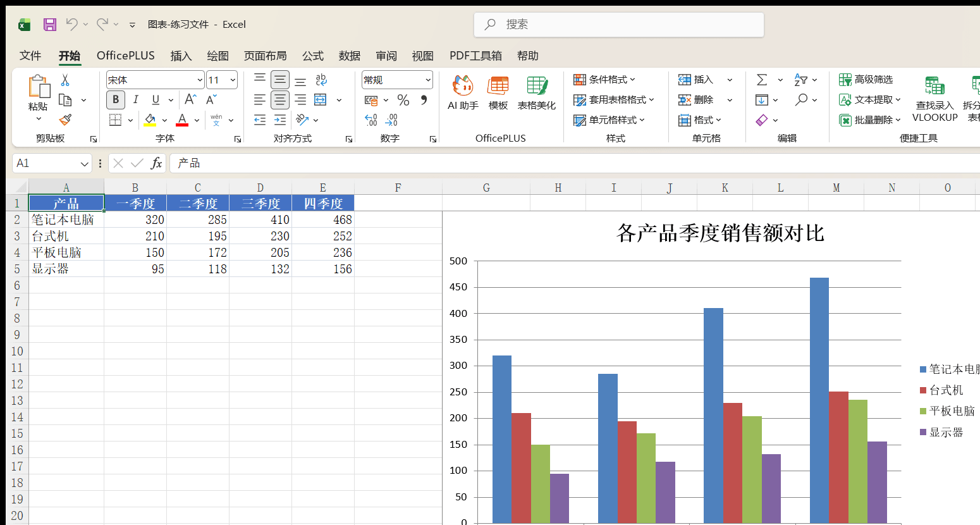Click the wrap text icon
This screenshot has width=980, height=525.
tap(321, 80)
